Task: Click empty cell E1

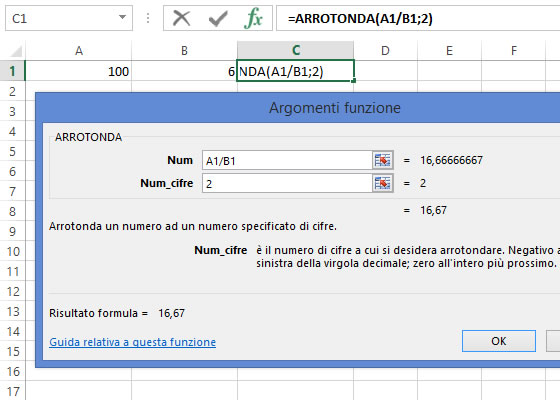Action: pos(449,71)
